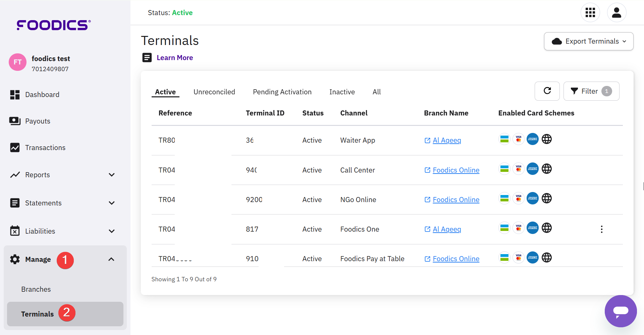Click the Dashboard sidebar icon
This screenshot has height=335, width=644.
[x=15, y=95]
